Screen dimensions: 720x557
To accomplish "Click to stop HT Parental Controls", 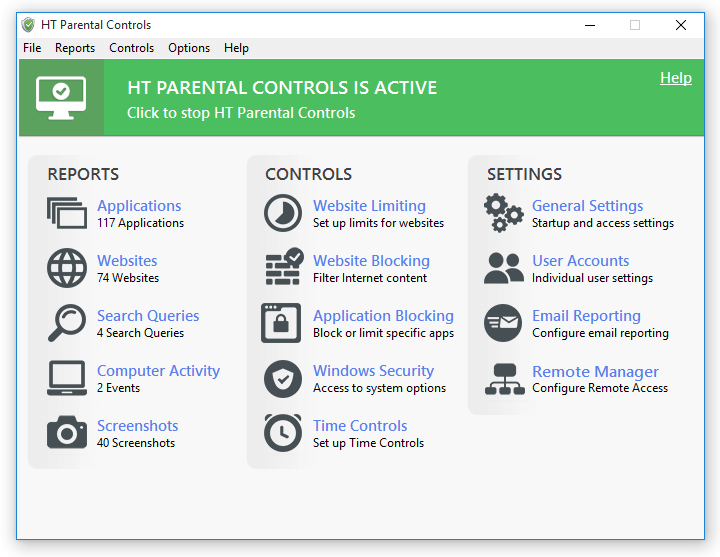I will (x=241, y=113).
